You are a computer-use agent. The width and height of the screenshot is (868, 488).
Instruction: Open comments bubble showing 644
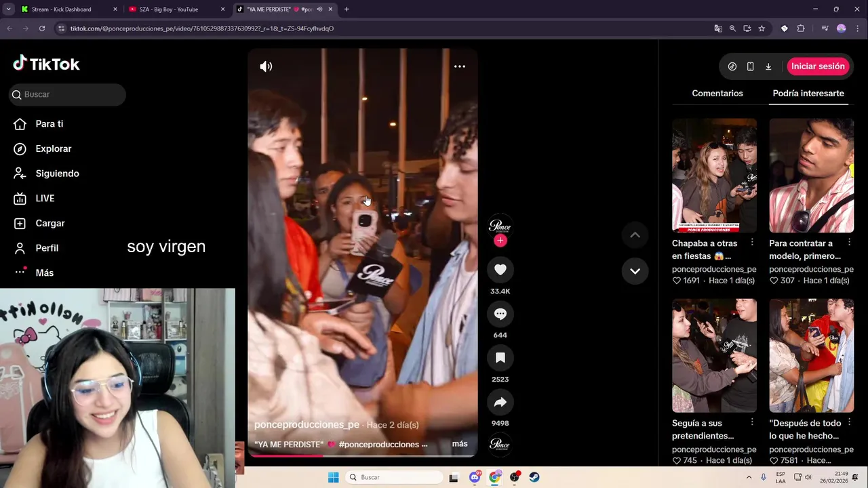click(x=500, y=314)
